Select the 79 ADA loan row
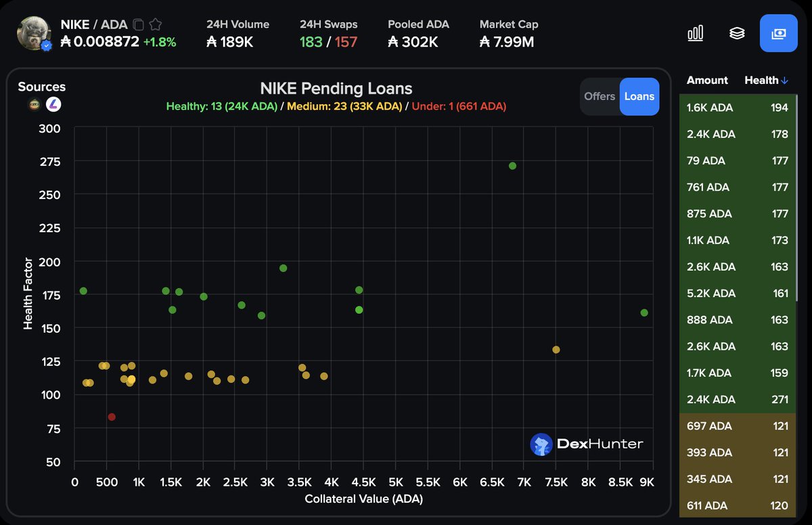The image size is (812, 525). coord(738,160)
